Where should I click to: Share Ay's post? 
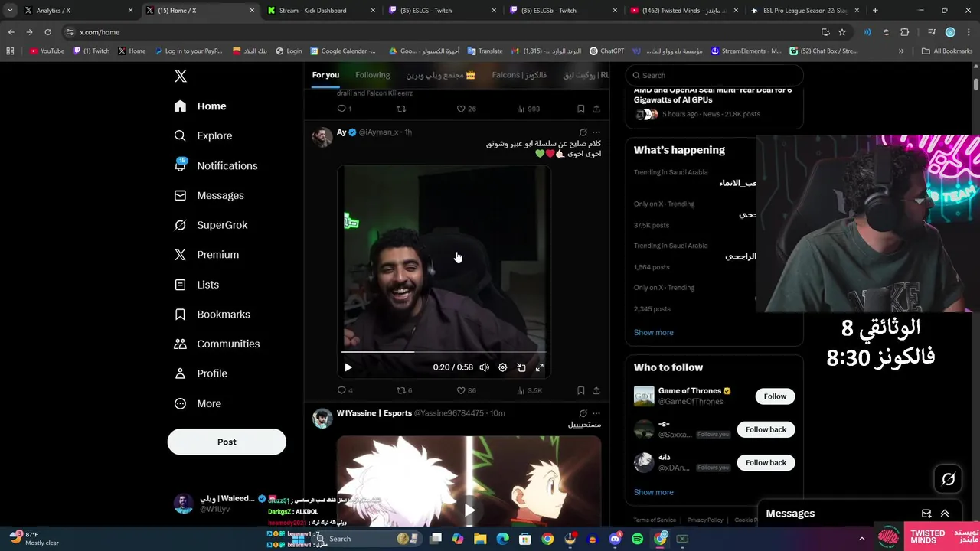pos(596,390)
